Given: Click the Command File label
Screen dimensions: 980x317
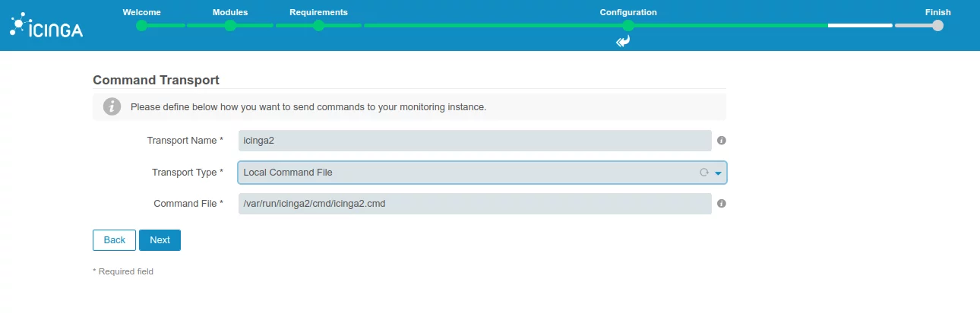Looking at the screenshot, I should click(188, 204).
